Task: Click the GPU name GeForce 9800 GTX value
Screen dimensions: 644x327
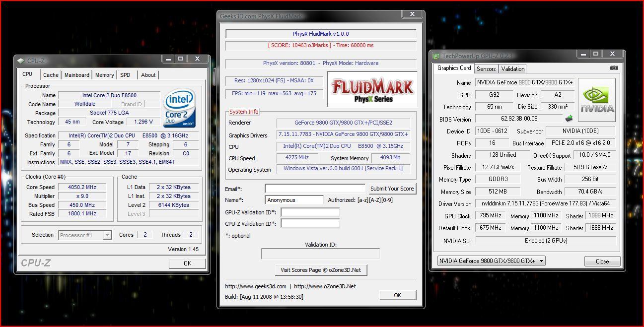Action: pos(524,82)
